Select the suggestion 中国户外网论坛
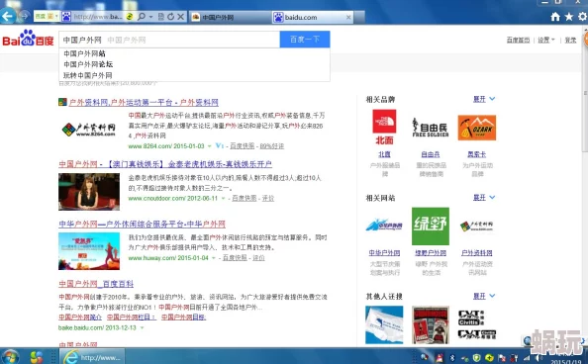Image resolution: width=588 pixels, height=364 pixels. click(x=88, y=64)
